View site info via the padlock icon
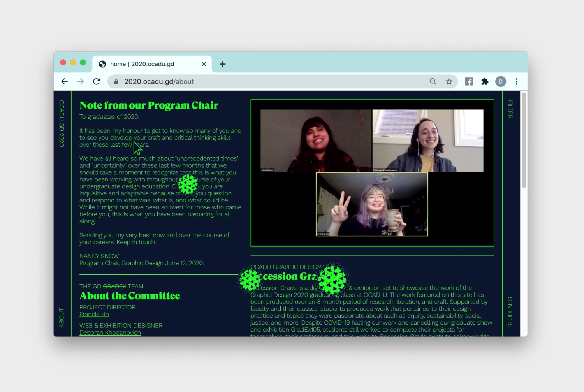The width and height of the screenshot is (584, 392). coord(116,82)
